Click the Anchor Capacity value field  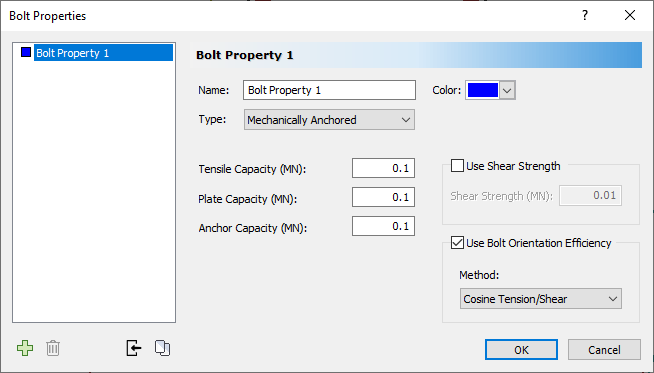tap(383, 226)
